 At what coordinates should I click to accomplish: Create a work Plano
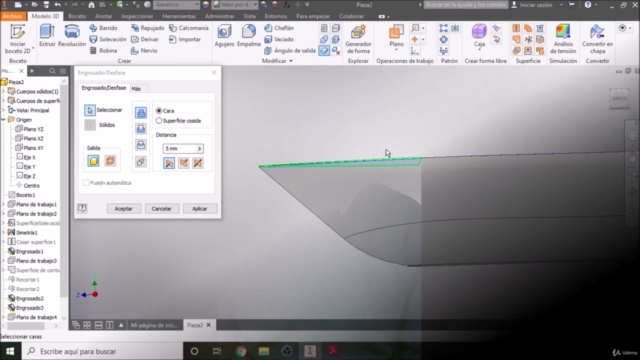(x=396, y=35)
